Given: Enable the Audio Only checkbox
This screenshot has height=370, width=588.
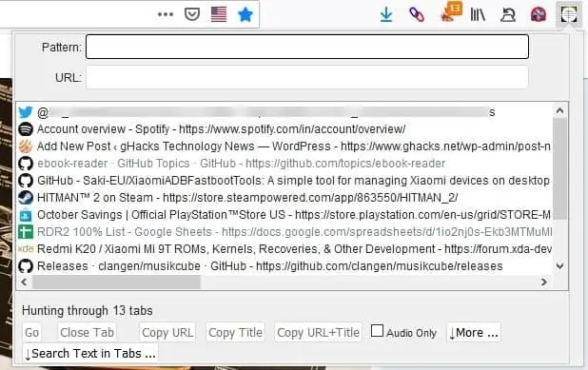Looking at the screenshot, I should click(377, 331).
